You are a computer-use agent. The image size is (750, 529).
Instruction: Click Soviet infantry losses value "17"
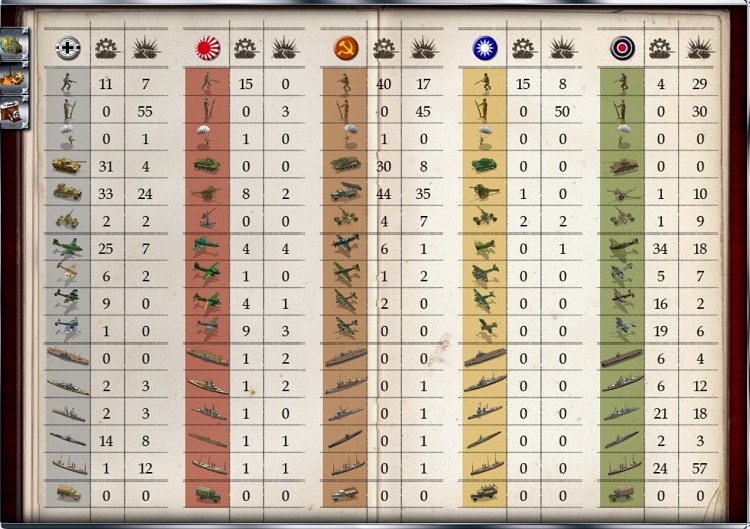[x=423, y=84]
